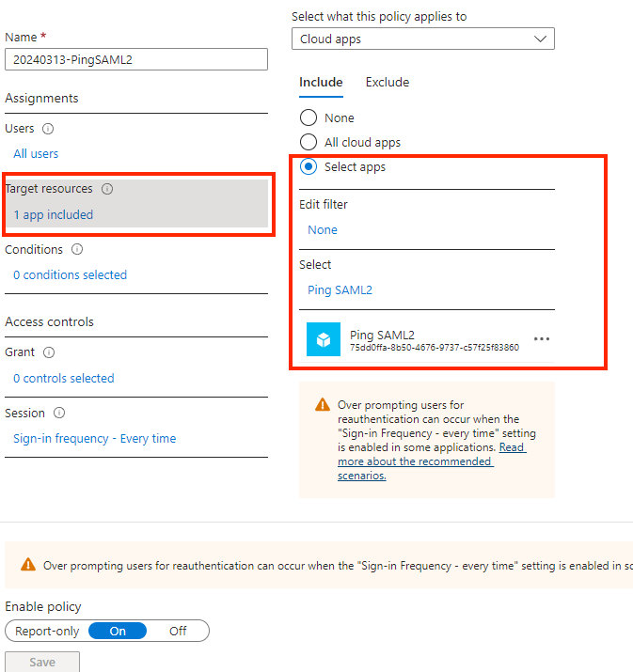Image resolution: width=633 pixels, height=672 pixels.
Task: Open the ellipsis menu for Ping SAML2
Action: coord(542,339)
